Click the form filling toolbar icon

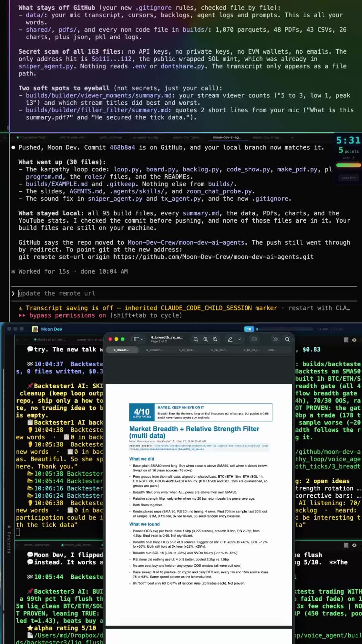254,339
